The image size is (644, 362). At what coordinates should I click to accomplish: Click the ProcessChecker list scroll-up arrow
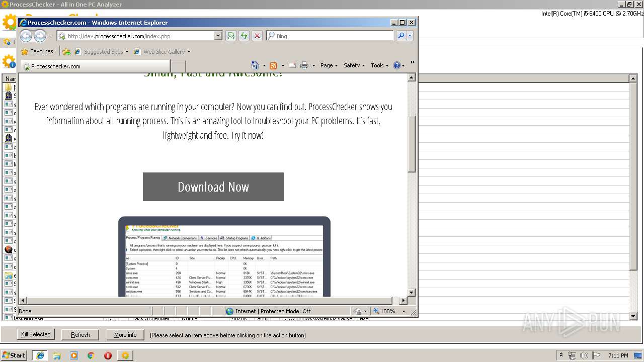(633, 78)
